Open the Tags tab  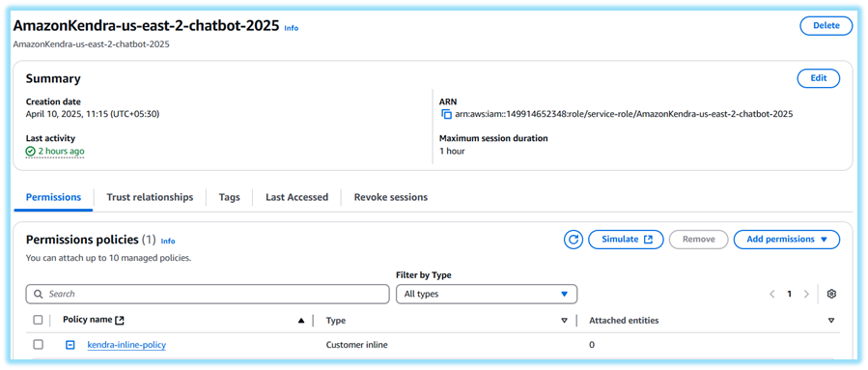229,197
